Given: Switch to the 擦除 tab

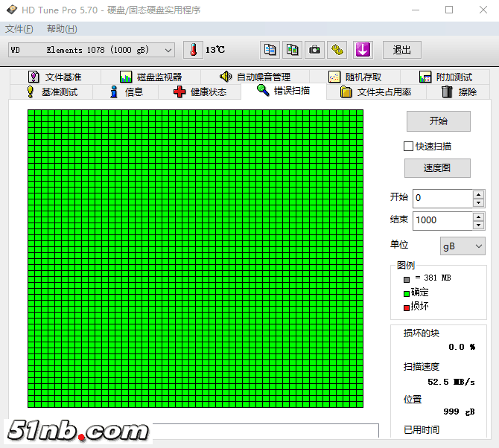Looking at the screenshot, I should (x=458, y=92).
